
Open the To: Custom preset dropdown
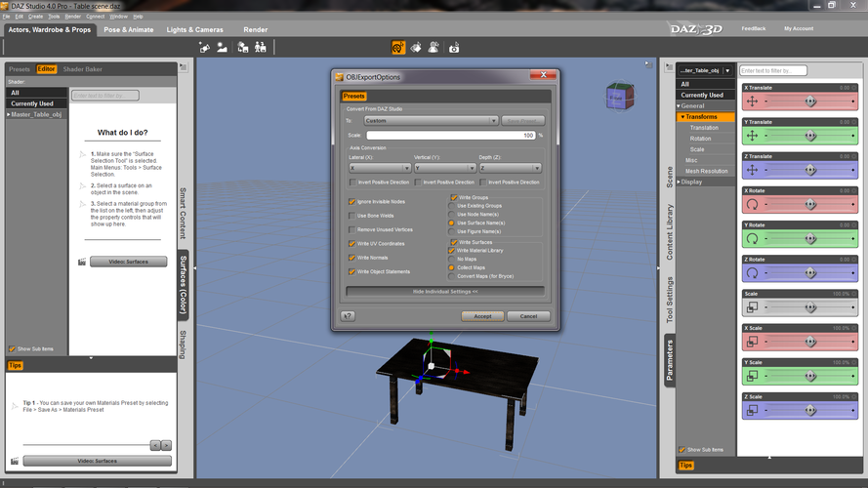point(432,121)
